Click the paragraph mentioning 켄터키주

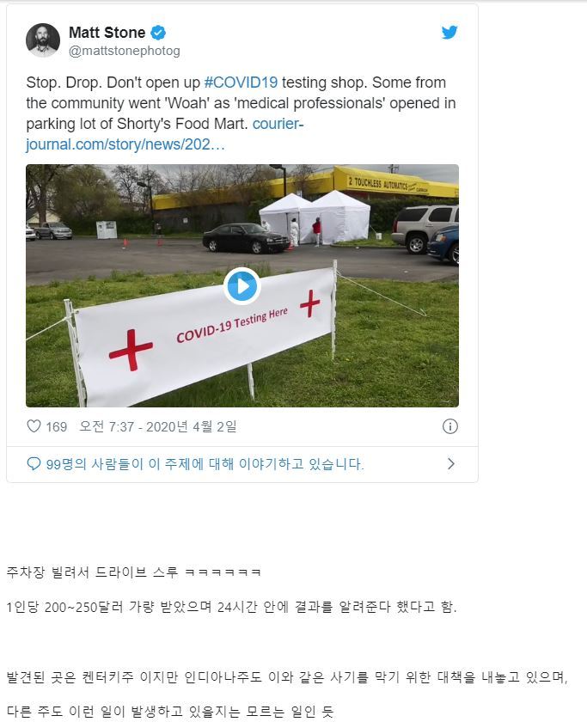287,677
